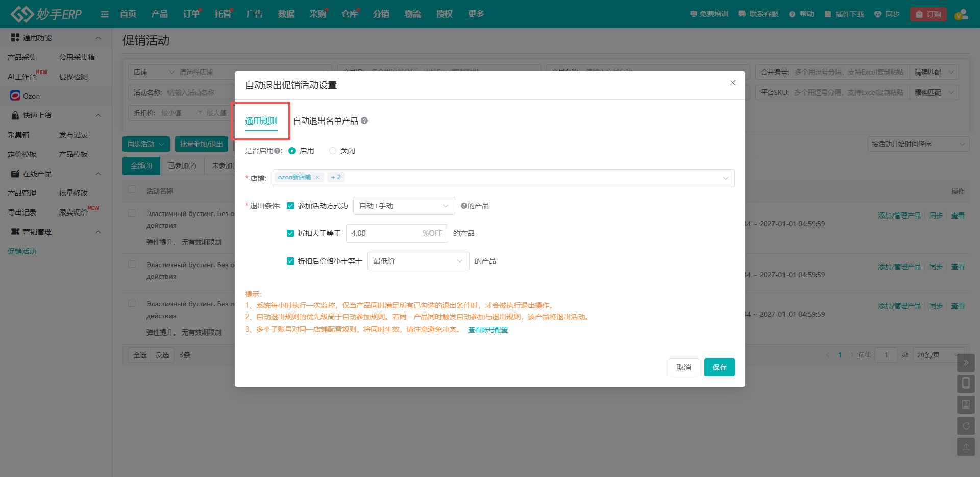980x477 pixels.
Task: Uncheck the 折扣大于等于 checkbox
Action: pyautogui.click(x=290, y=233)
